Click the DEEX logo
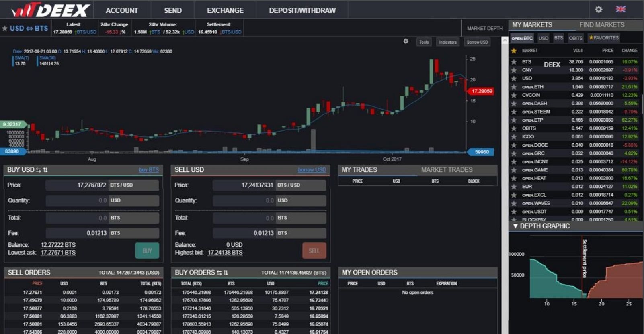The image size is (644, 334). tap(51, 10)
